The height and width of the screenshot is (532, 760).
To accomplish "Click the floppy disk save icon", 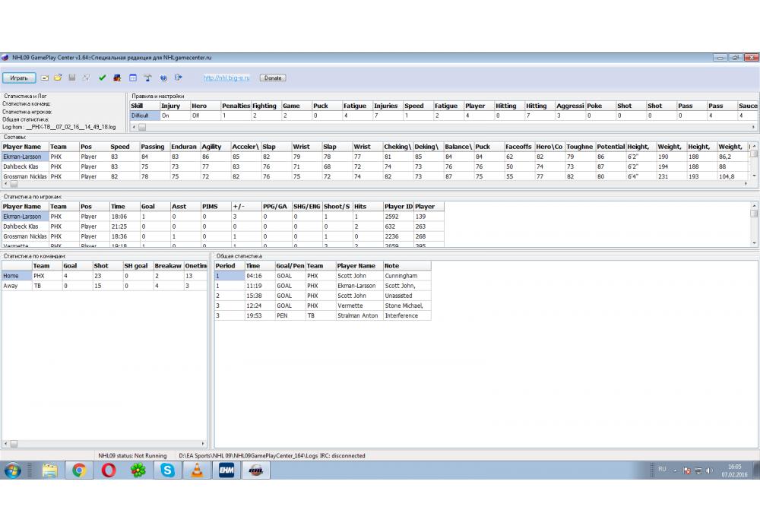I will pos(71,78).
